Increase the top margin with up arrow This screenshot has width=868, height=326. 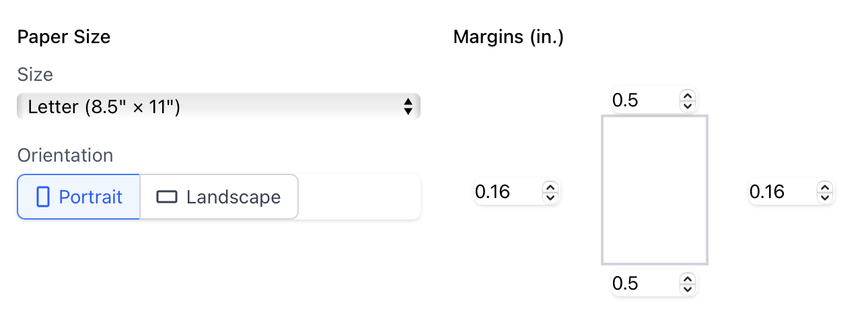(687, 96)
